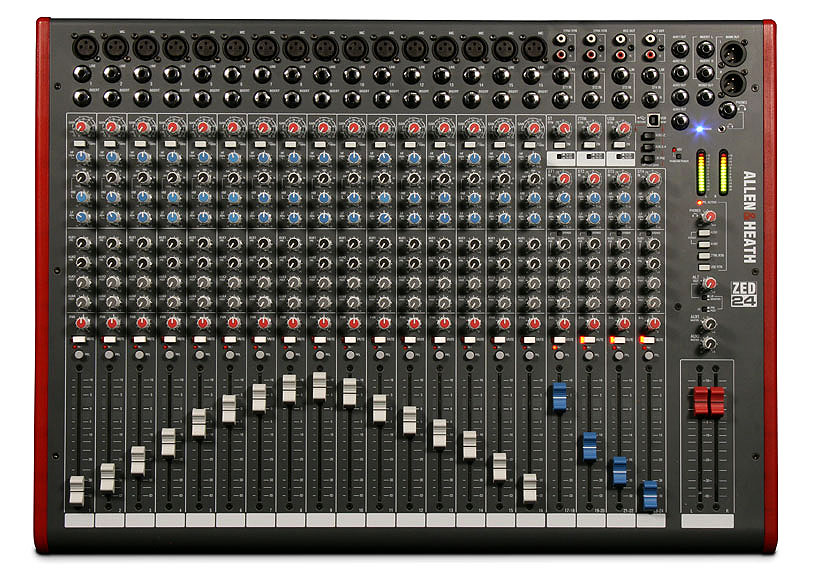Screen dimensions: 818x588
Task: Select the ALLEN & HEATH brand logo
Action: (750, 217)
